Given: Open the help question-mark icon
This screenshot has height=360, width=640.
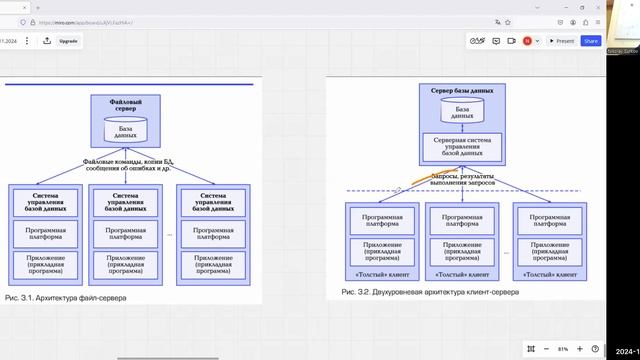Looking at the screenshot, I should tap(595, 349).
